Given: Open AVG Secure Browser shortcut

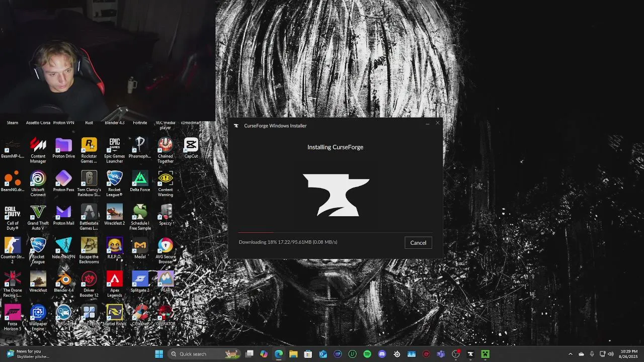Looking at the screenshot, I should click(166, 251).
